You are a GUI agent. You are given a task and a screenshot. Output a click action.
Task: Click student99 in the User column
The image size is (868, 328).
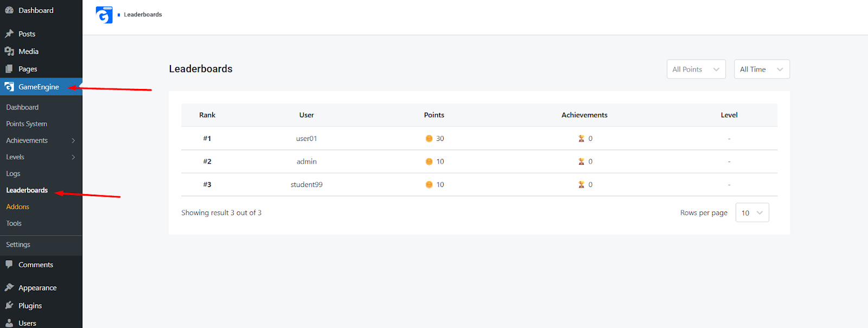tap(307, 185)
